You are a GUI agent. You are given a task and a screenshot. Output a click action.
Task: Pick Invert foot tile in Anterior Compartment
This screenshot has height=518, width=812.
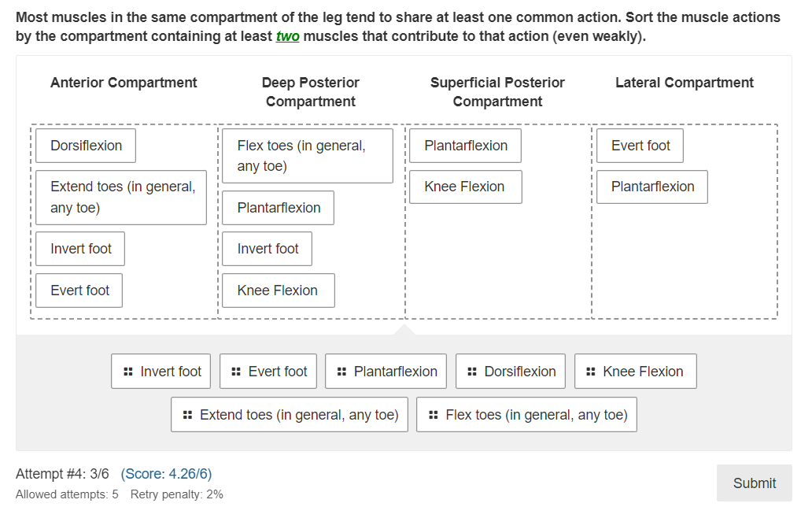pyautogui.click(x=80, y=249)
